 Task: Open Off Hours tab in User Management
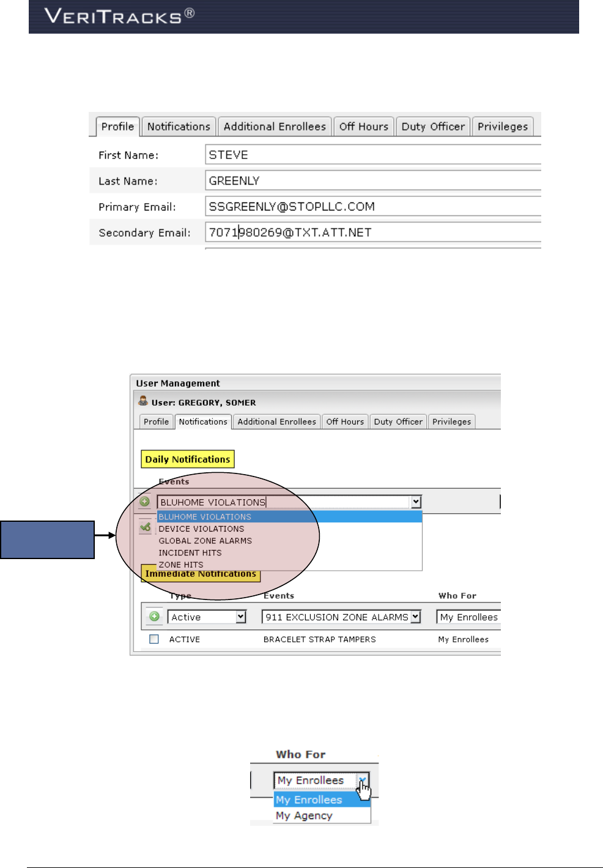coord(345,421)
